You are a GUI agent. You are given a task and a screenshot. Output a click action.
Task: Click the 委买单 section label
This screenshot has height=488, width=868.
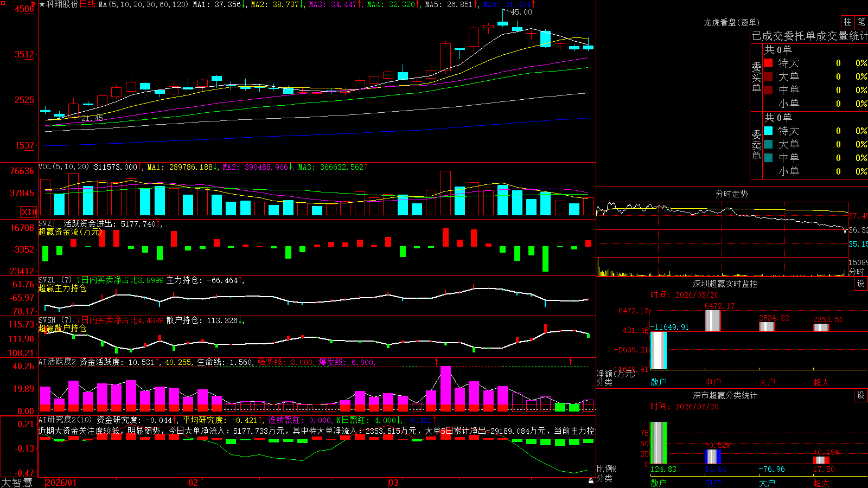(756, 78)
